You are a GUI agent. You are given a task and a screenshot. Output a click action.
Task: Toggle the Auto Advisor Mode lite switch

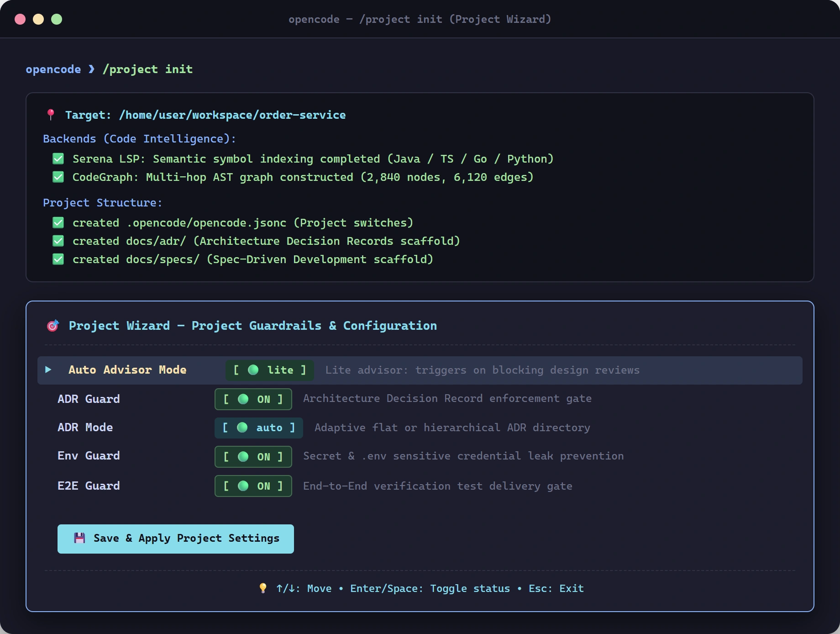(270, 370)
